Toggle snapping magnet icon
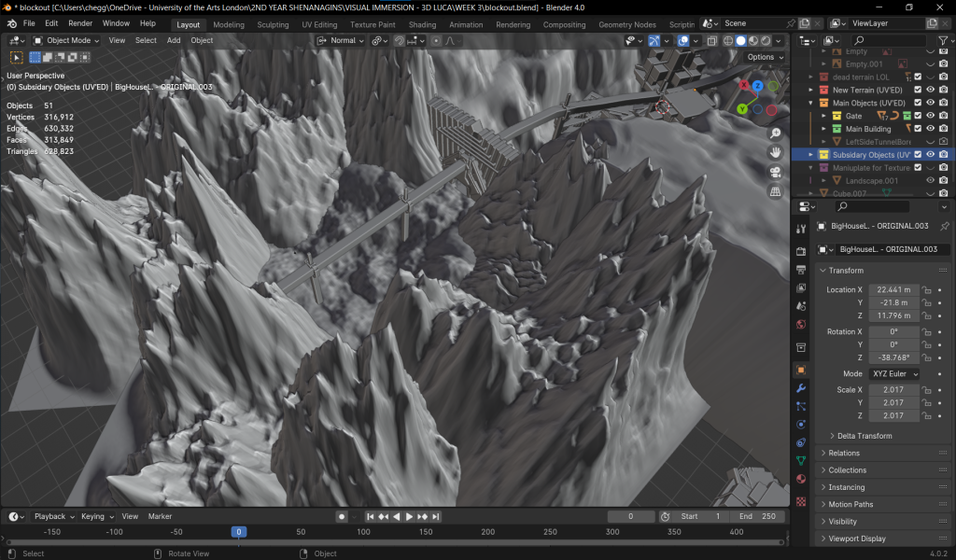This screenshot has width=956, height=560. pos(400,40)
